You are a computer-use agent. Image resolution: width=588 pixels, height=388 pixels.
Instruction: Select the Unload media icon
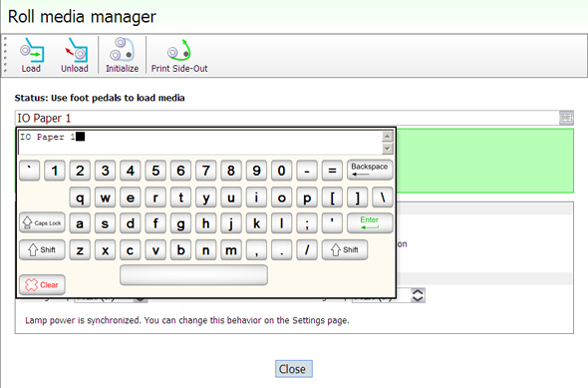coord(75,55)
